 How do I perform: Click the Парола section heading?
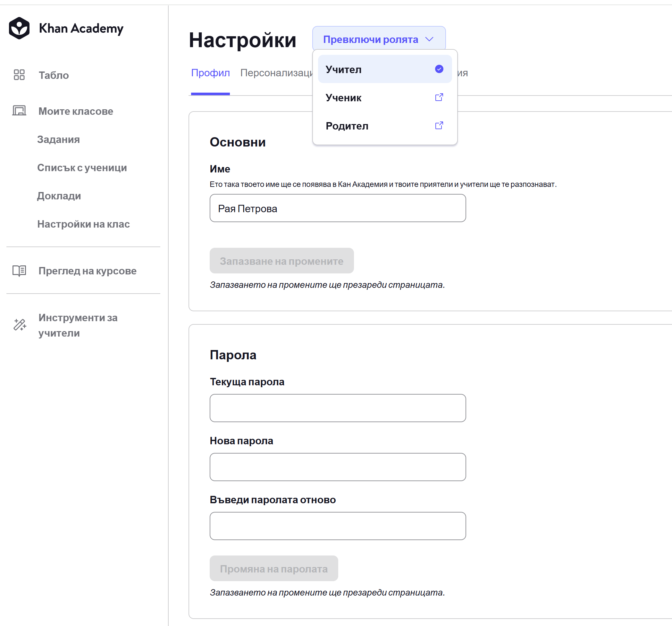[x=233, y=355]
